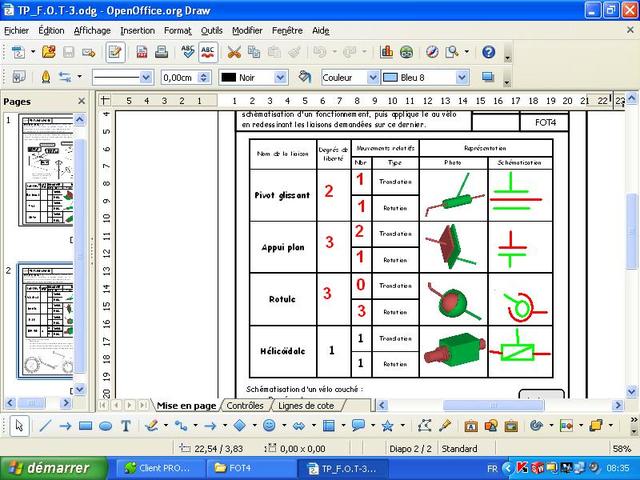The image size is (640, 480).
Task: Click the Arrow style icon in line toolbar
Action: (x=65, y=77)
